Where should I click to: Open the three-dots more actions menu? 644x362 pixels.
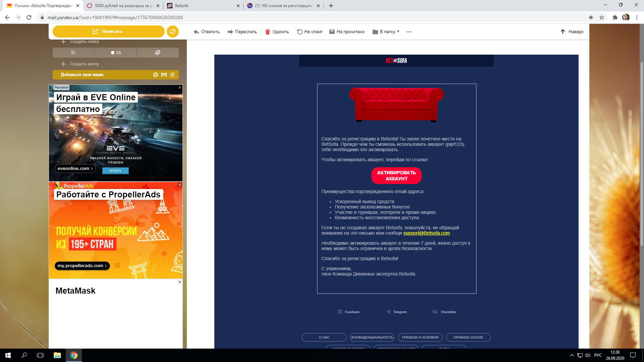(409, 32)
